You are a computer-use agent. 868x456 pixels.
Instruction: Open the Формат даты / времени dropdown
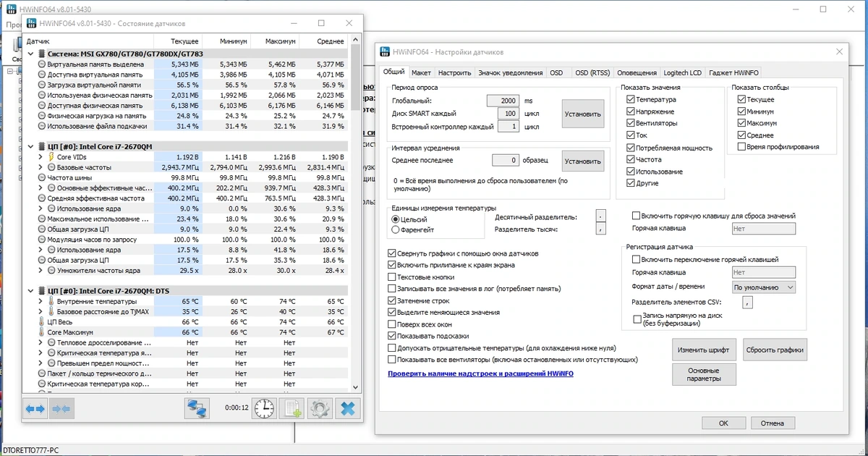[764, 287]
